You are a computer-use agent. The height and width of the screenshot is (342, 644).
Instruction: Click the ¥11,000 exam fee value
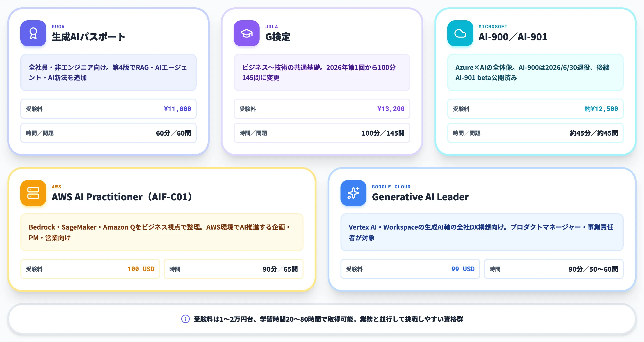[x=177, y=109]
